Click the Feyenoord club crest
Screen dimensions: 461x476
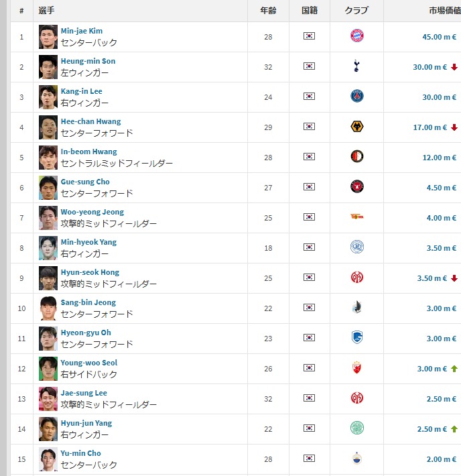(356, 157)
